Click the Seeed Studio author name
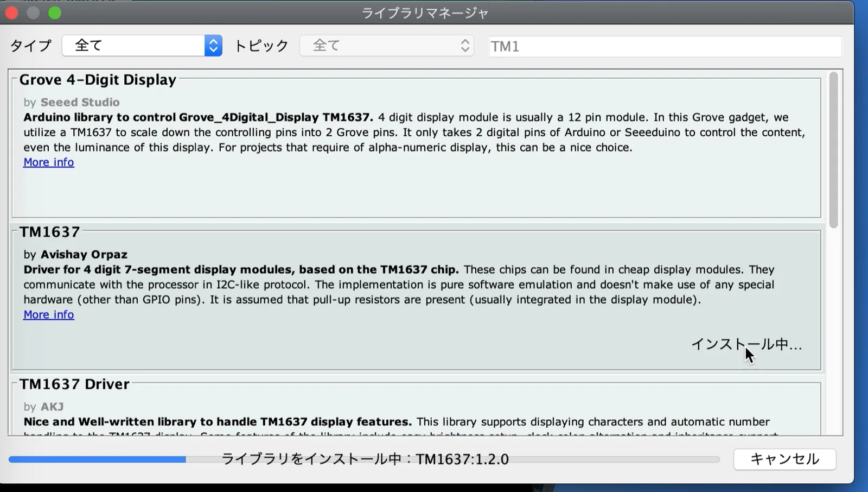 [x=80, y=102]
